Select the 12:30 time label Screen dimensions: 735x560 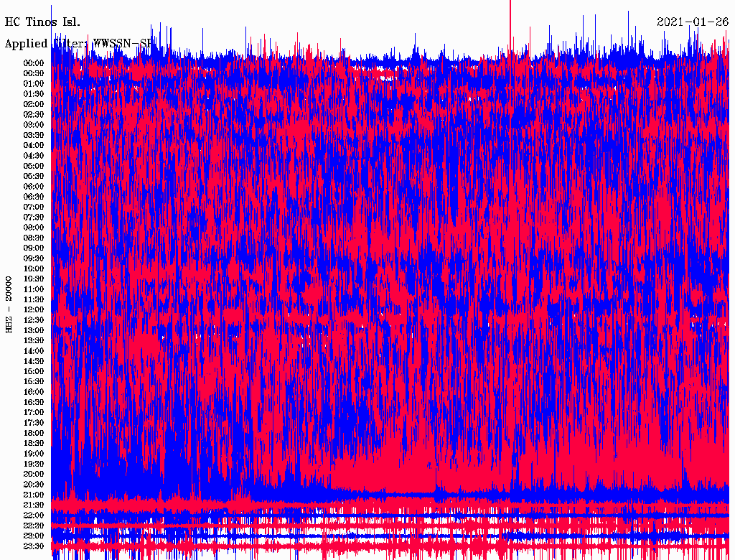33,320
